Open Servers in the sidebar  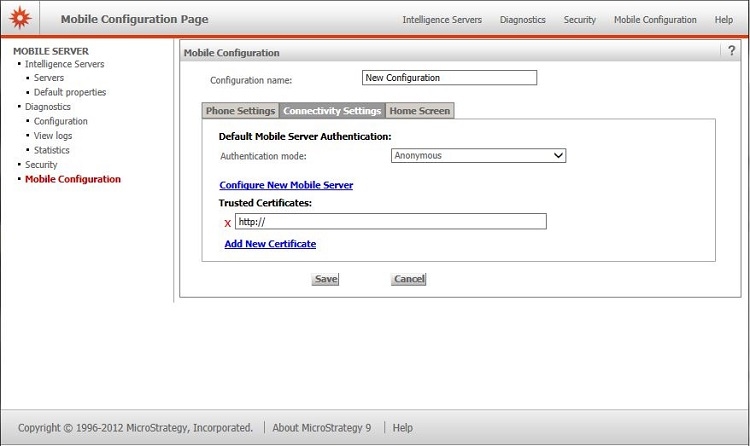[48, 78]
